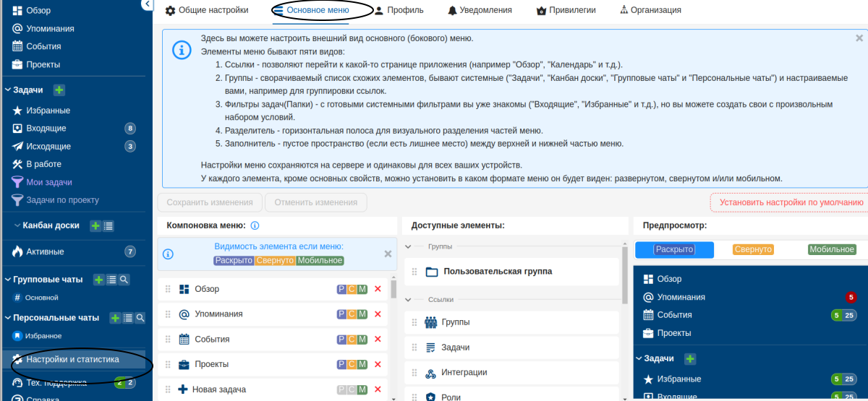Screen dimensions: 868x401
Task: Open the Уведомления tab
Action: click(x=480, y=10)
